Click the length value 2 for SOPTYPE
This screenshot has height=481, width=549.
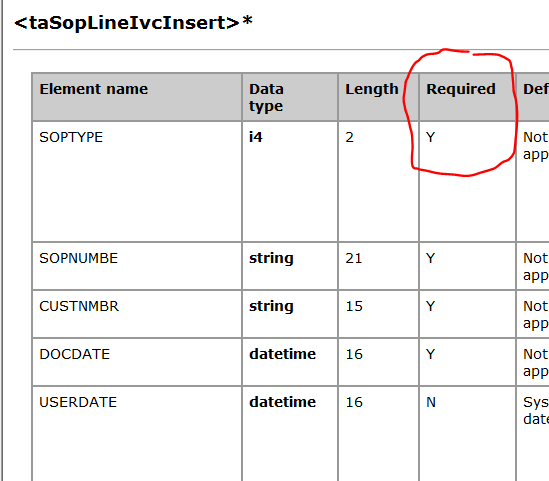tap(349, 137)
